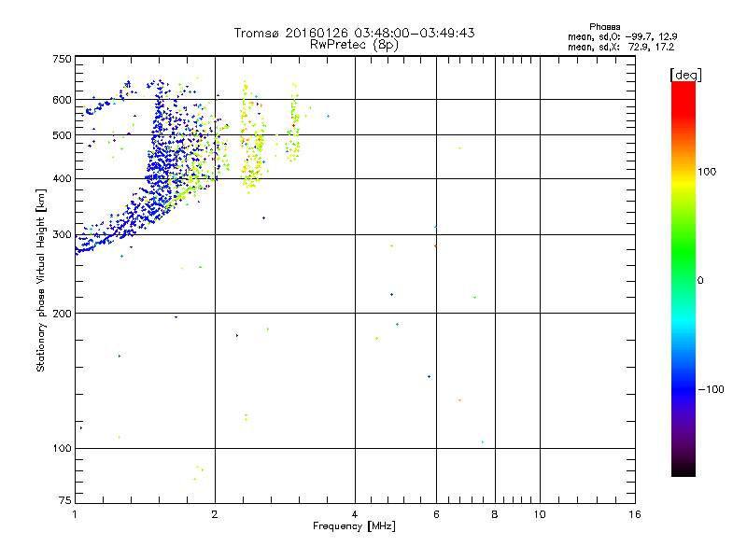
Task: Click the frequency axis tick 8
Action: (x=495, y=514)
